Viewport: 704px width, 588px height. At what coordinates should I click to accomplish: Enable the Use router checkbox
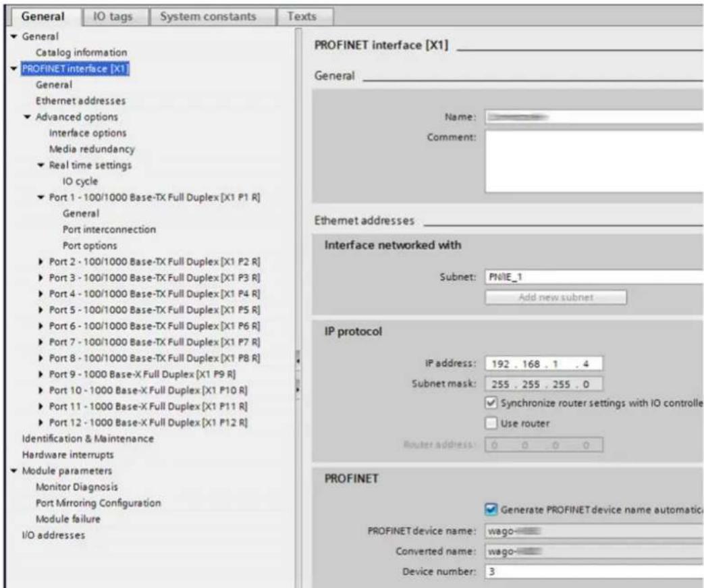(491, 423)
